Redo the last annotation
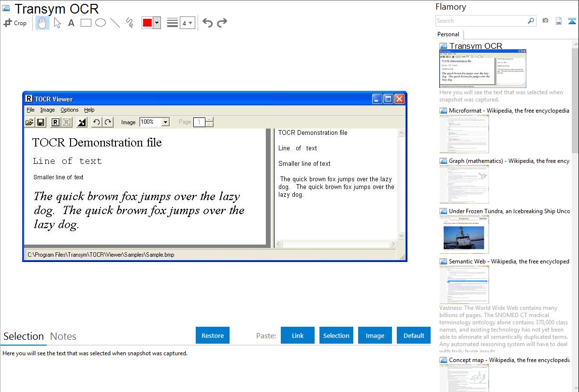 pyautogui.click(x=222, y=23)
